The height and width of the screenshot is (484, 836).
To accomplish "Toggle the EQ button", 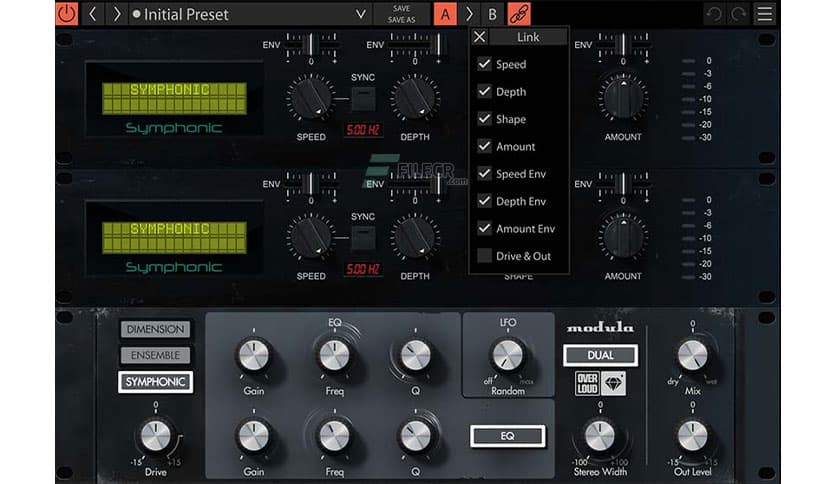I will click(508, 436).
